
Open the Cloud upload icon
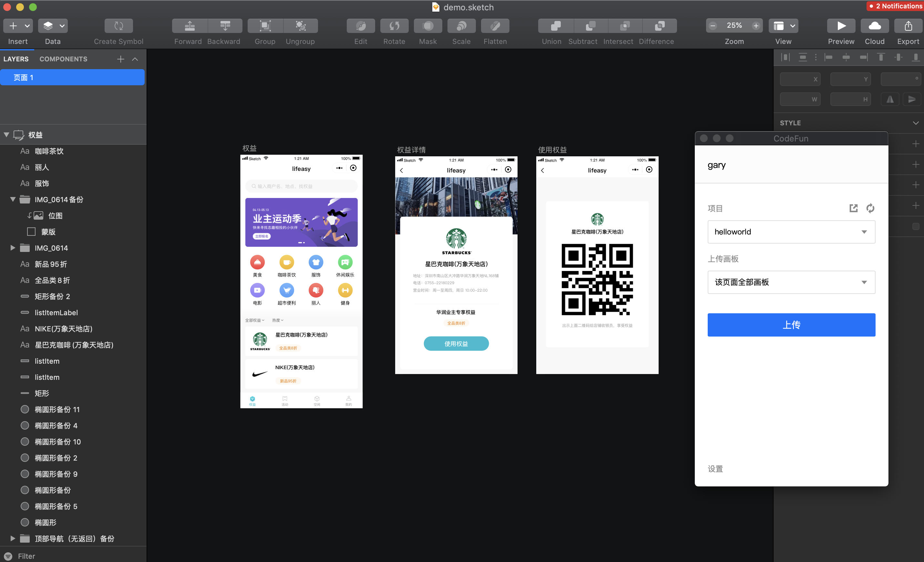[x=875, y=26]
